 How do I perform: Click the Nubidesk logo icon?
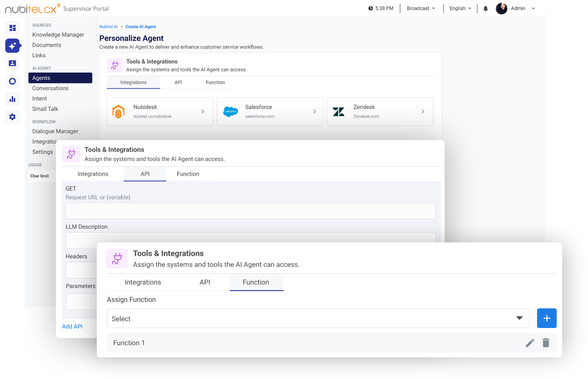118,112
